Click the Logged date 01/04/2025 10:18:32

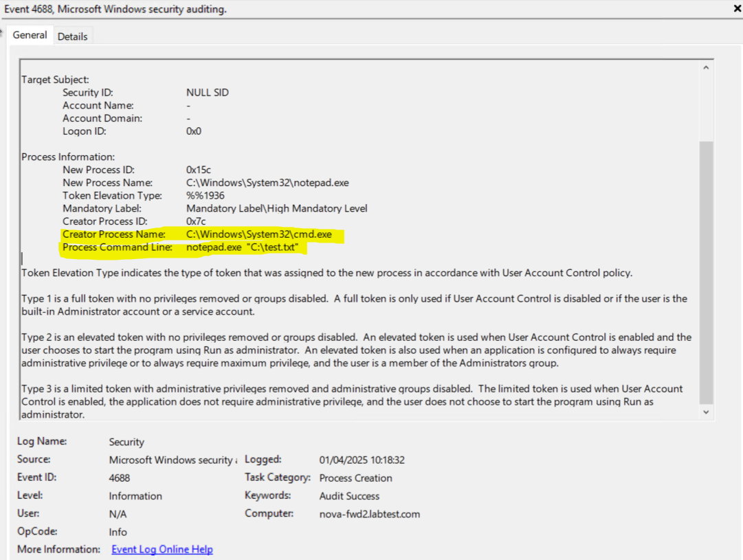(x=362, y=460)
